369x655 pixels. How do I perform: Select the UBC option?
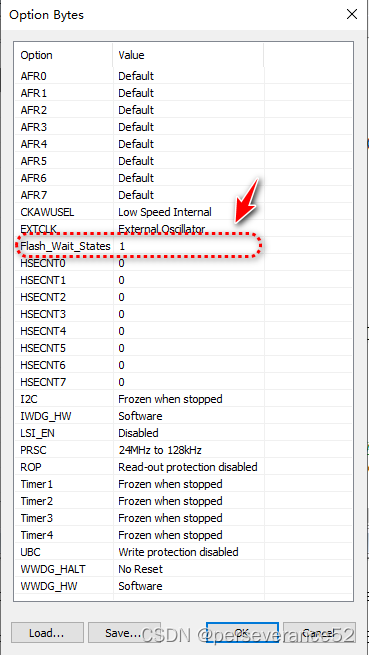pyautogui.click(x=30, y=553)
